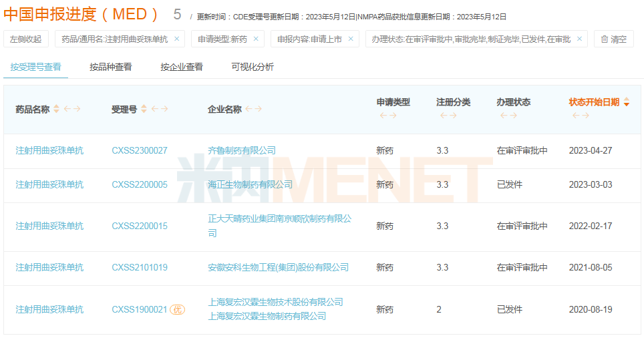Open 海正生物制药有限公司 company link
The width and height of the screenshot is (644, 338).
[250, 184]
